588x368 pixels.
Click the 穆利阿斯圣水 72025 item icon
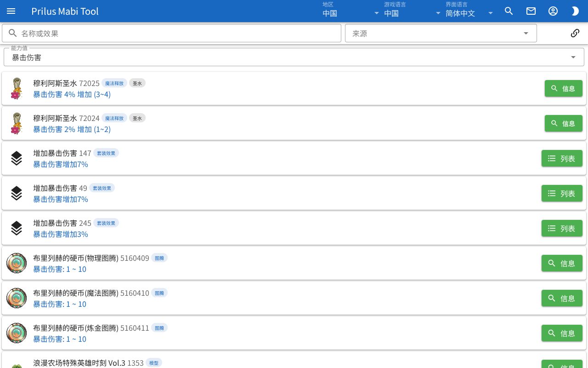pyautogui.click(x=17, y=88)
